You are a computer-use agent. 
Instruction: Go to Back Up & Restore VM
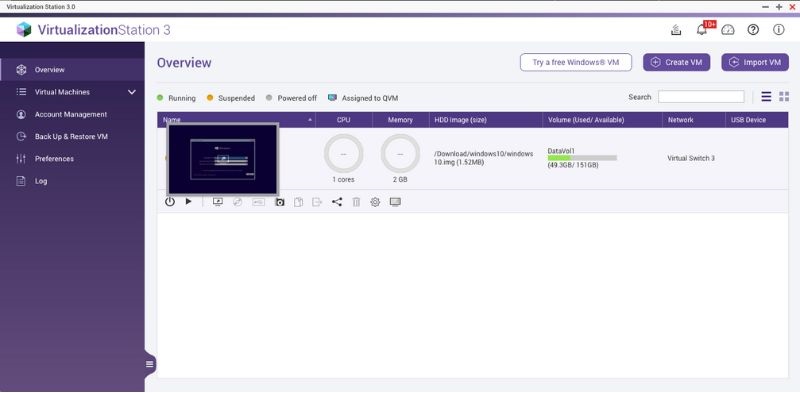pyautogui.click(x=71, y=137)
